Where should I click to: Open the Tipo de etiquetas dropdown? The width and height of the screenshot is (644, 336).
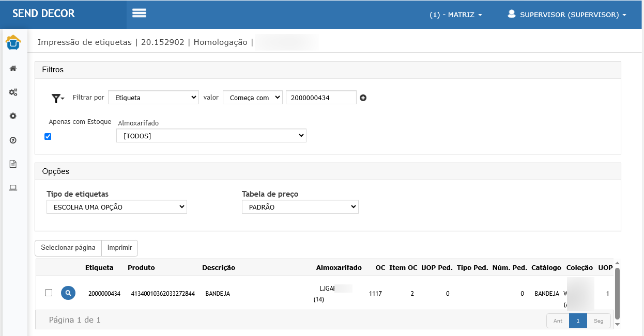point(117,207)
